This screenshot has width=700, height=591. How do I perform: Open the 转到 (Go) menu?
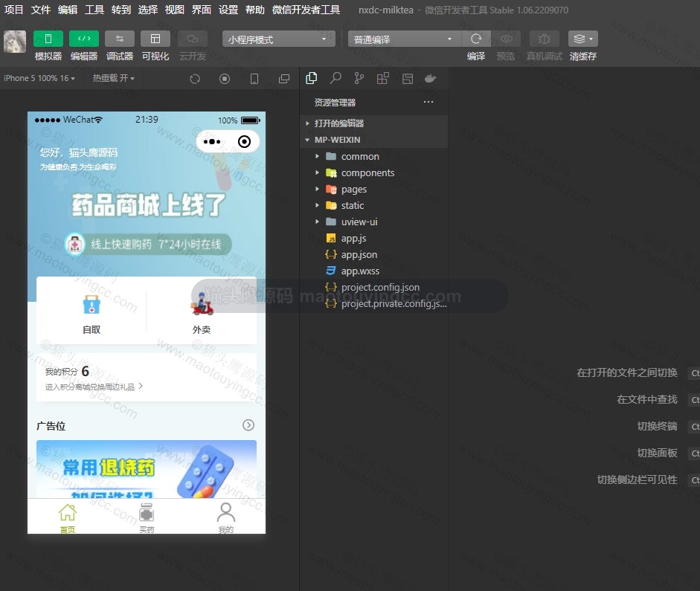pos(121,10)
